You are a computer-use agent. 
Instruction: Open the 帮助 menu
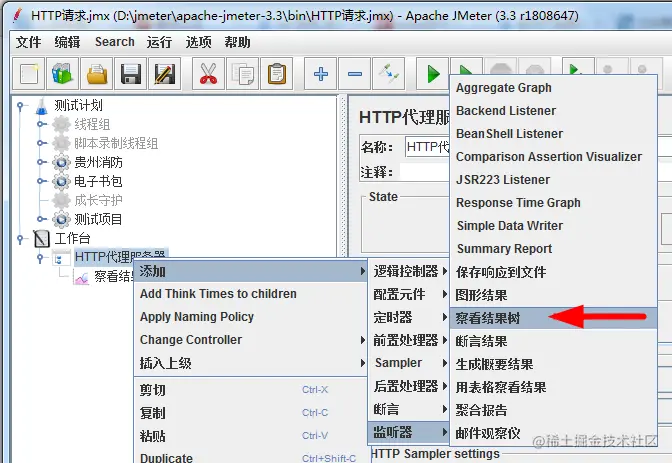tap(237, 42)
